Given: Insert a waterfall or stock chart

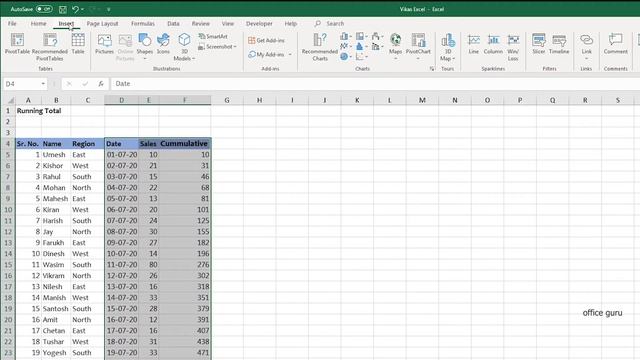Looking at the screenshot, I should [377, 36].
